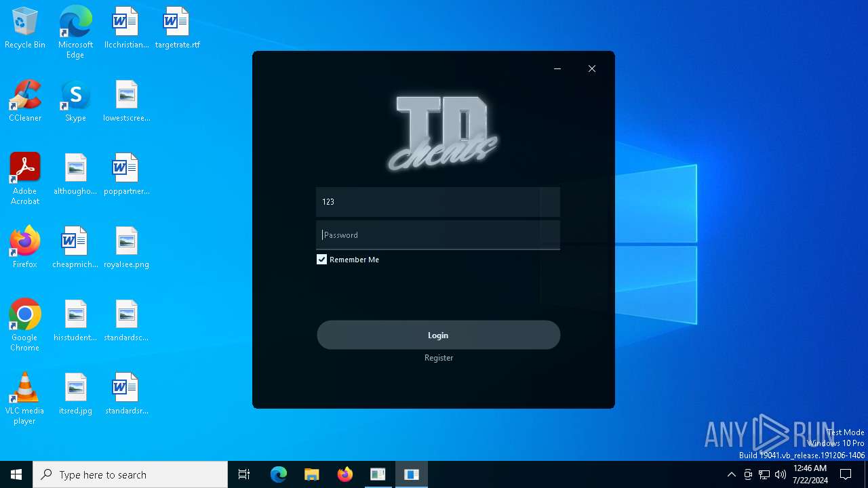Open Task View on the taskbar
Screen dimensions: 868x488
[244, 474]
